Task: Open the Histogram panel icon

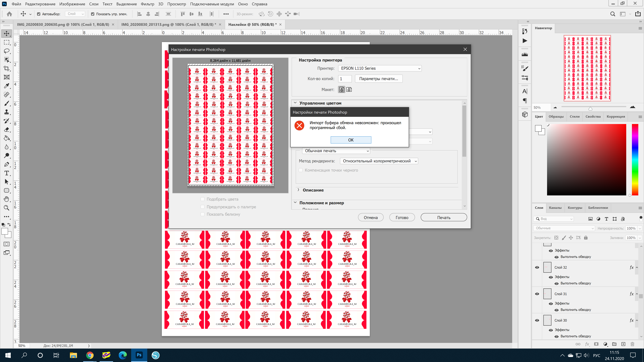Action: (525, 54)
